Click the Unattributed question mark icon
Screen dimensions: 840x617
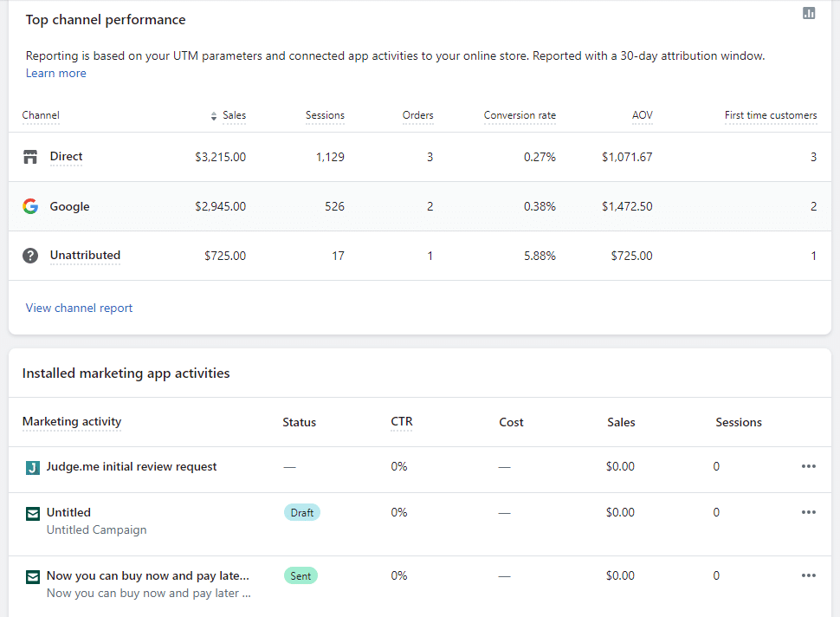point(30,256)
